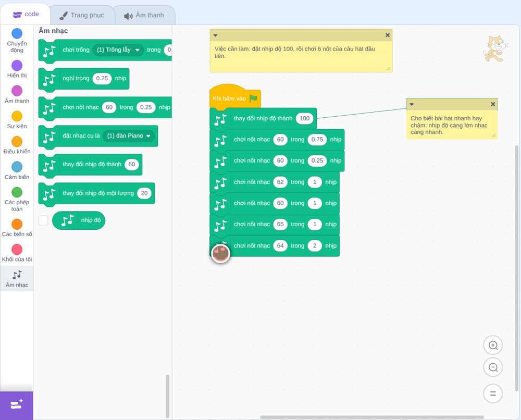521x420 pixels.
Task: Select the Âm nhạc music category
Action: pos(17,279)
